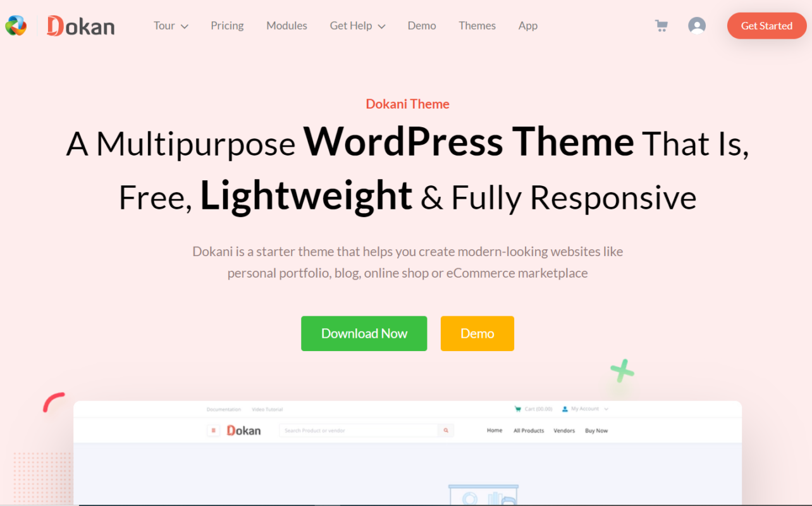Click the My Account person icon in demo

564,409
